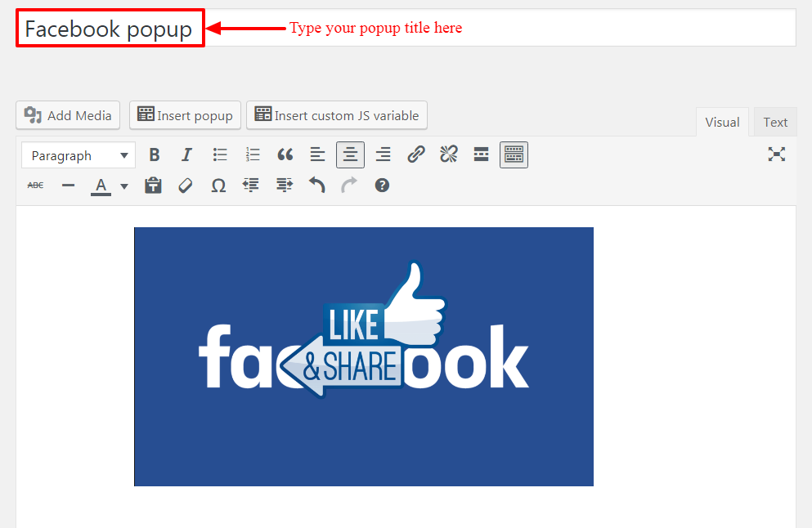Toggle paste as text

pyautogui.click(x=153, y=186)
